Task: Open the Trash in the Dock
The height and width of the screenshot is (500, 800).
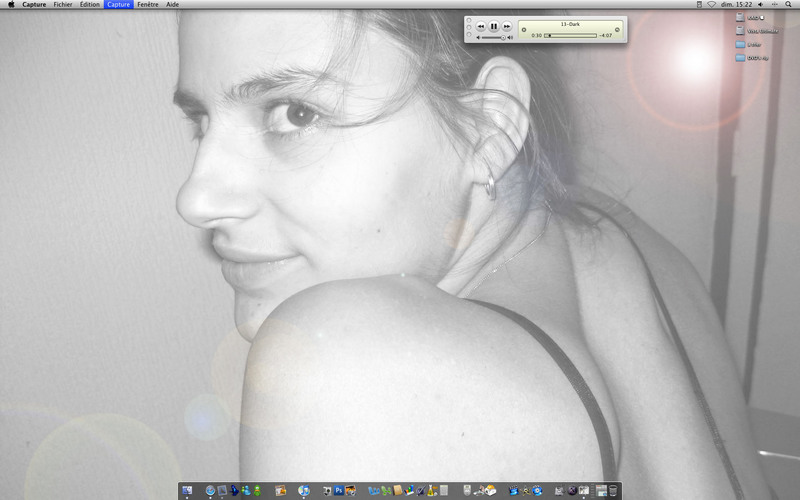Action: (x=613, y=491)
